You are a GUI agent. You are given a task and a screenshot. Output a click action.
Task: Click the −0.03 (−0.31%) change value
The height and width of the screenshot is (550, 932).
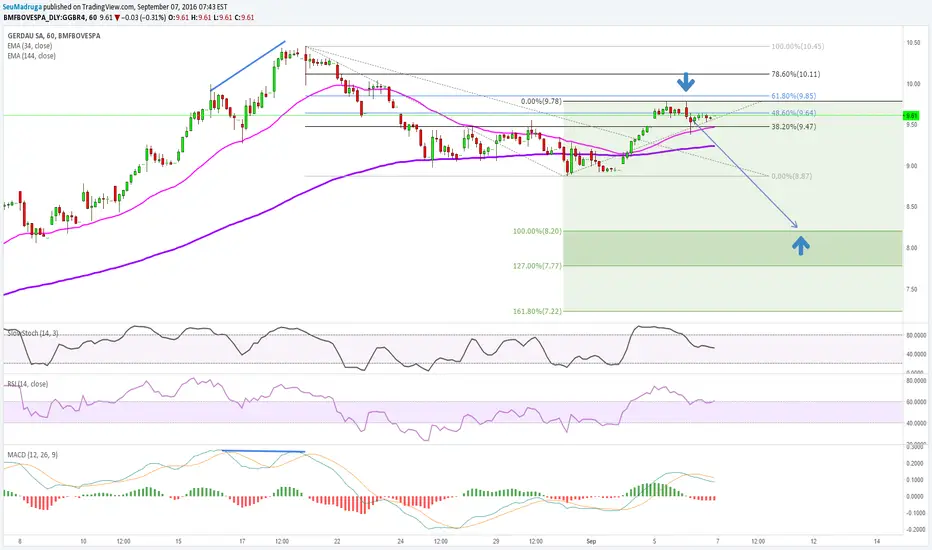pyautogui.click(x=143, y=18)
